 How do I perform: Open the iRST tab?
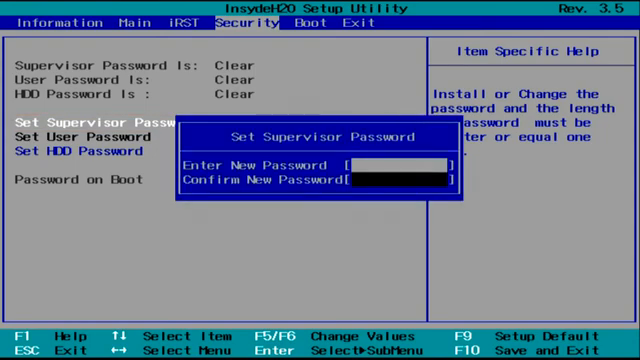(184, 23)
